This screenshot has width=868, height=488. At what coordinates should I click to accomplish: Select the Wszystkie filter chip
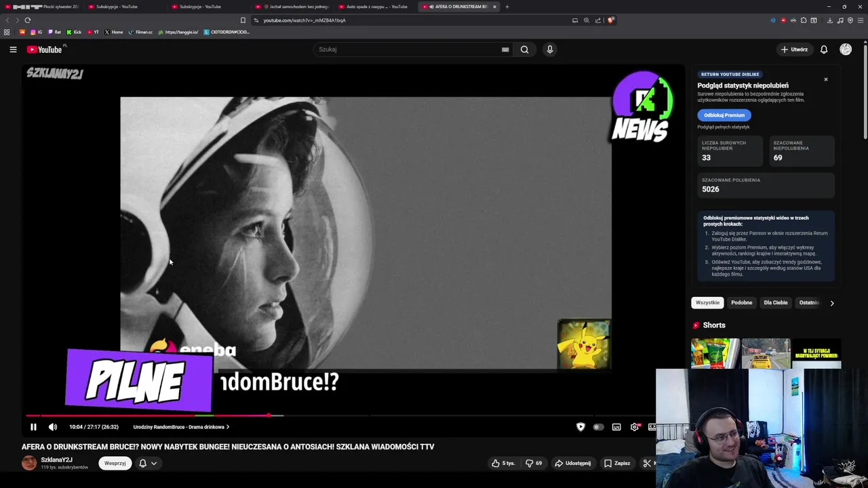click(x=707, y=302)
